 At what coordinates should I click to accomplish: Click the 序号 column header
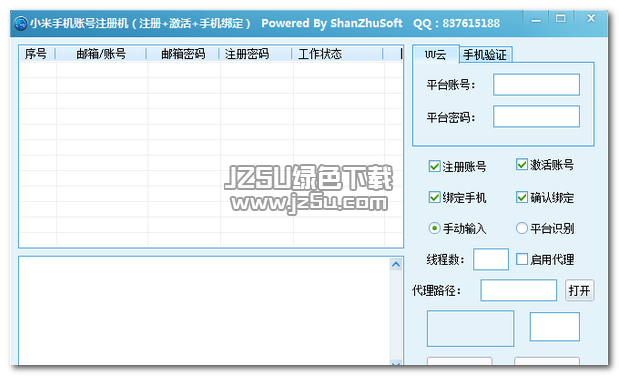tap(37, 54)
